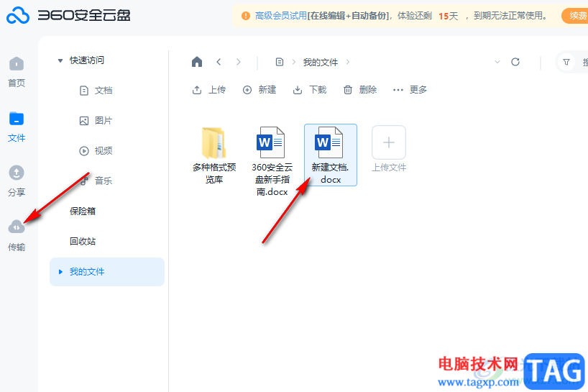Click the 上传 upload button

coord(209,90)
